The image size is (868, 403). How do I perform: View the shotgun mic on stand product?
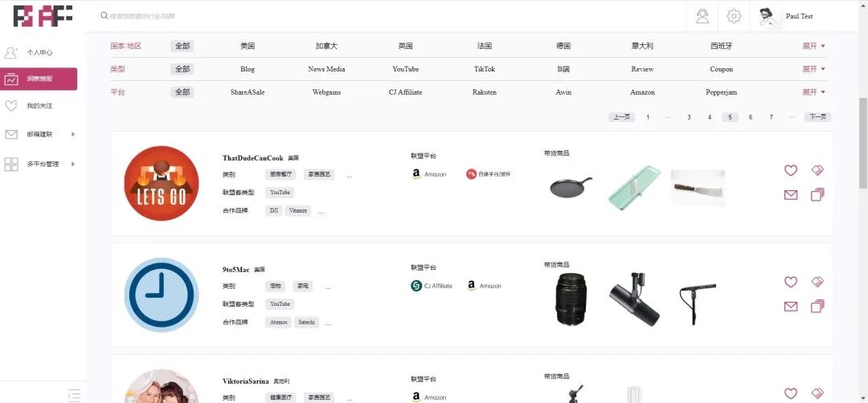click(697, 303)
